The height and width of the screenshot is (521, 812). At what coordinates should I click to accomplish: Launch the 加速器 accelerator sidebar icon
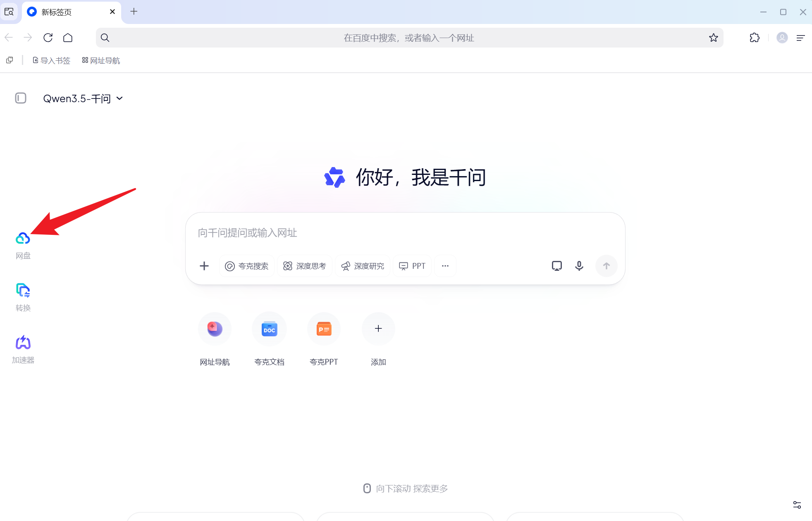point(23,342)
